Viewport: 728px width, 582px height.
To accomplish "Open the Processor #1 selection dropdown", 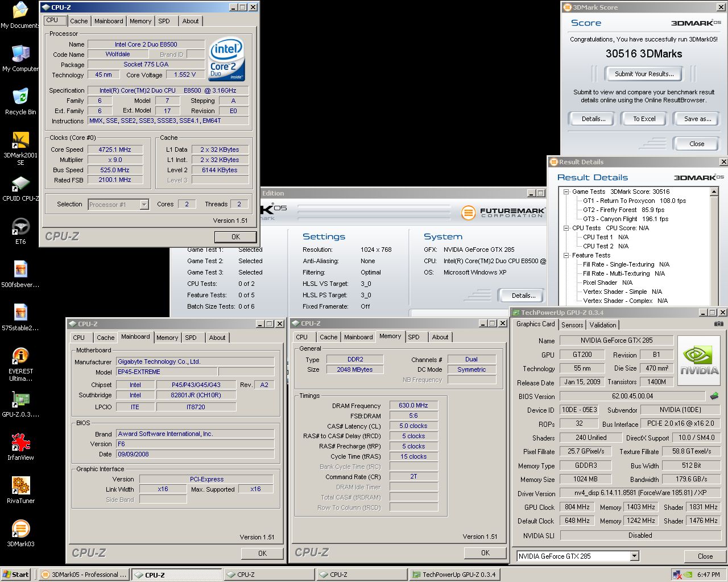I will tap(144, 205).
